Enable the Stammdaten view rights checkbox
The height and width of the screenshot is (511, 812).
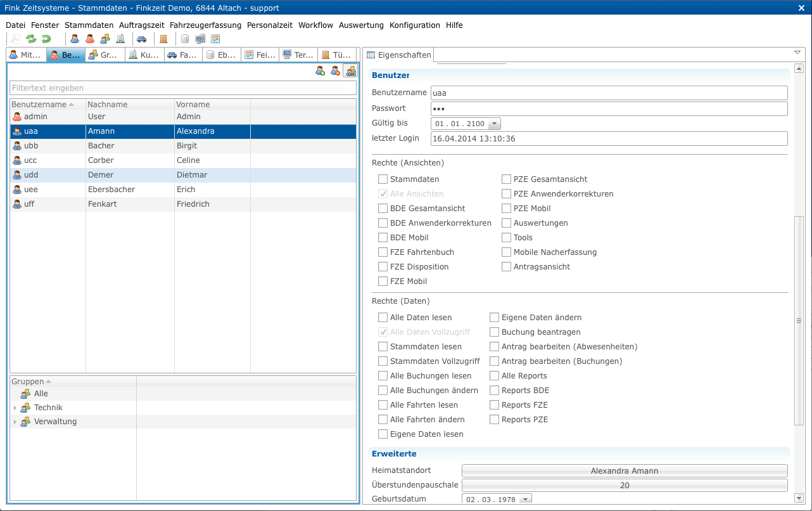pyautogui.click(x=383, y=179)
